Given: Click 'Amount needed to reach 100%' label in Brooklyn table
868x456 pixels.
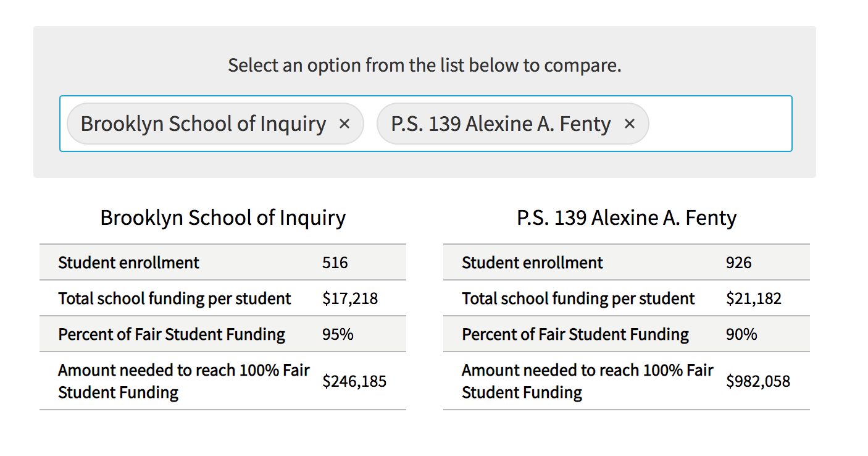Looking at the screenshot, I should tap(184, 381).
